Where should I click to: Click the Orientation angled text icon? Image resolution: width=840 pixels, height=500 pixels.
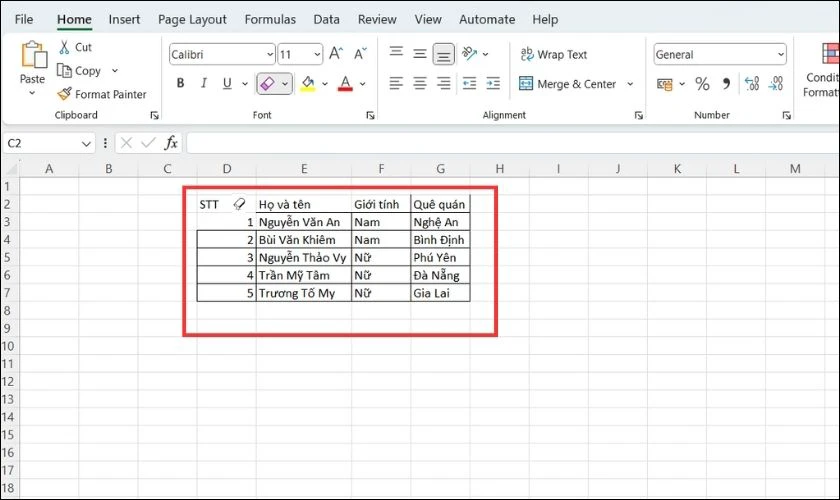point(469,53)
